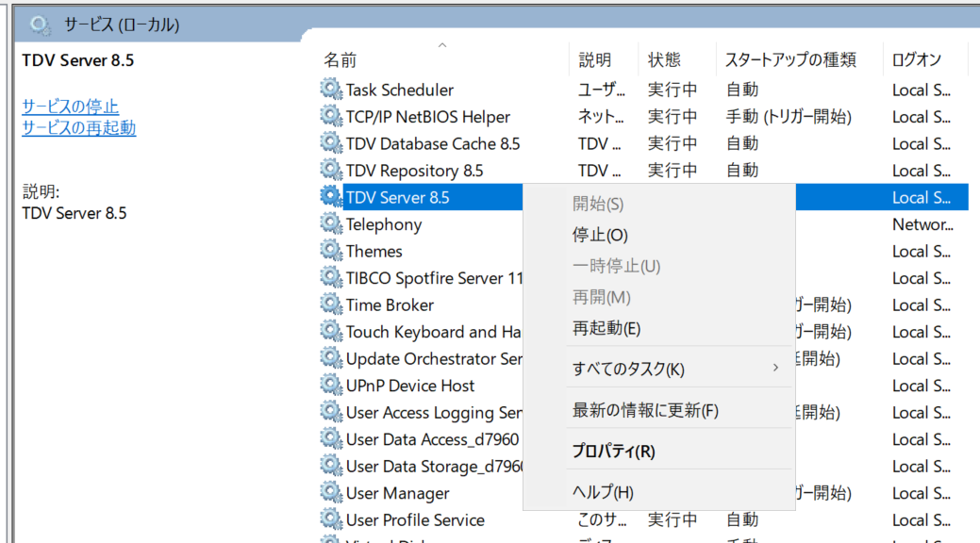Viewport: 980px width, 543px height.
Task: Select the Telephony service name
Action: click(x=384, y=224)
